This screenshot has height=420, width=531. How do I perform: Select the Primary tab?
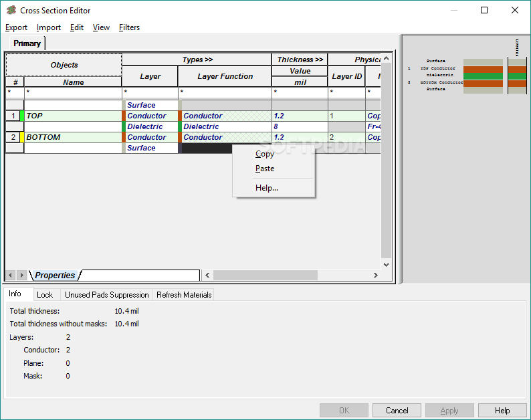pyautogui.click(x=27, y=43)
